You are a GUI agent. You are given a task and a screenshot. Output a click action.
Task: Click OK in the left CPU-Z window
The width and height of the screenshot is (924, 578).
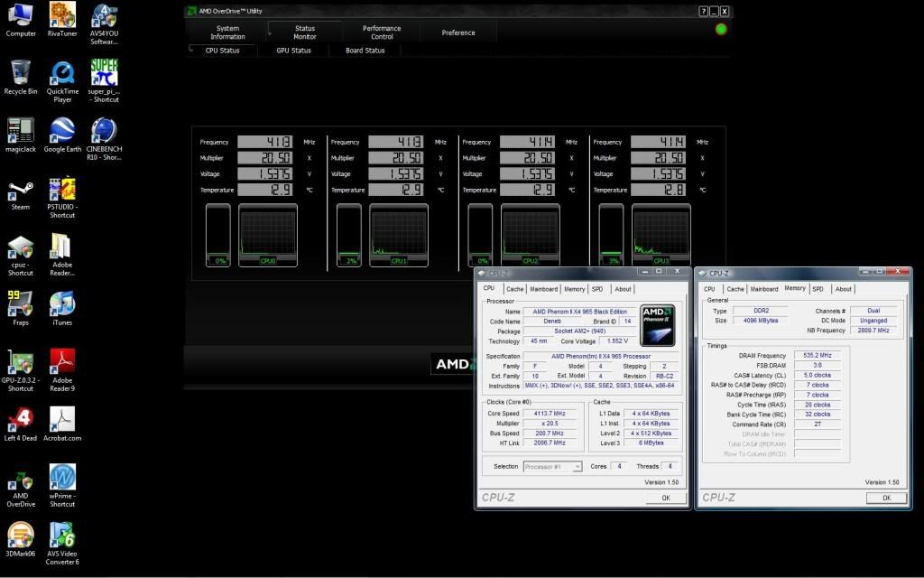(x=666, y=498)
